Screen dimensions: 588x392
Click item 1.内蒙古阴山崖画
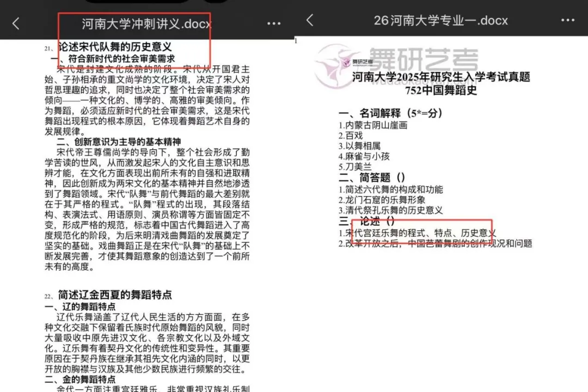click(373, 125)
